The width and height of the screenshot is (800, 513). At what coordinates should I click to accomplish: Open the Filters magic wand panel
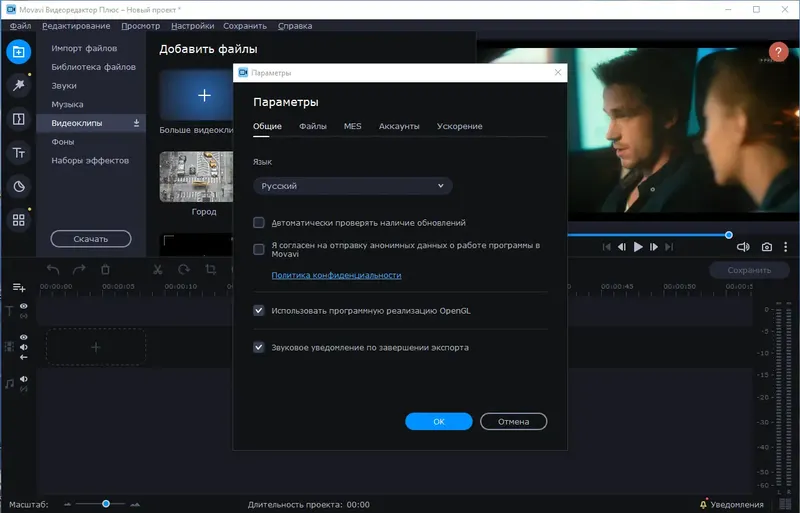[x=18, y=85]
